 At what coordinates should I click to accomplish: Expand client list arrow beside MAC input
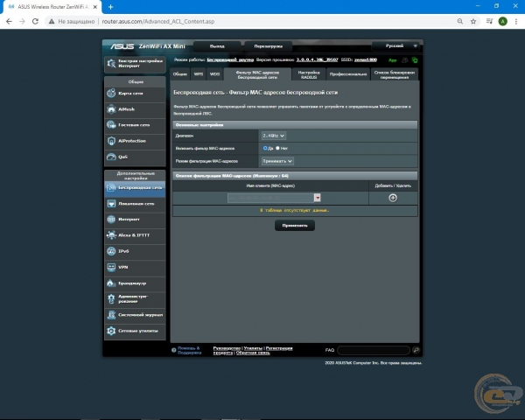pyautogui.click(x=318, y=198)
